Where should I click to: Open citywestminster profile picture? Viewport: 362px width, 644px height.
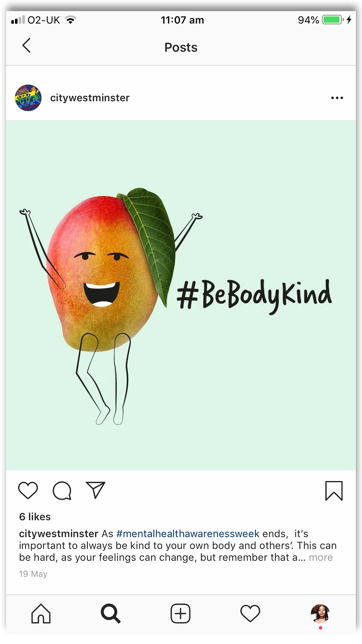pos(28,98)
